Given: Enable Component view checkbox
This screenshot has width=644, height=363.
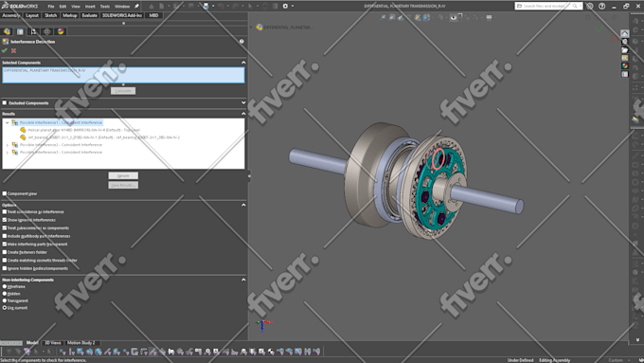Looking at the screenshot, I should click(5, 193).
